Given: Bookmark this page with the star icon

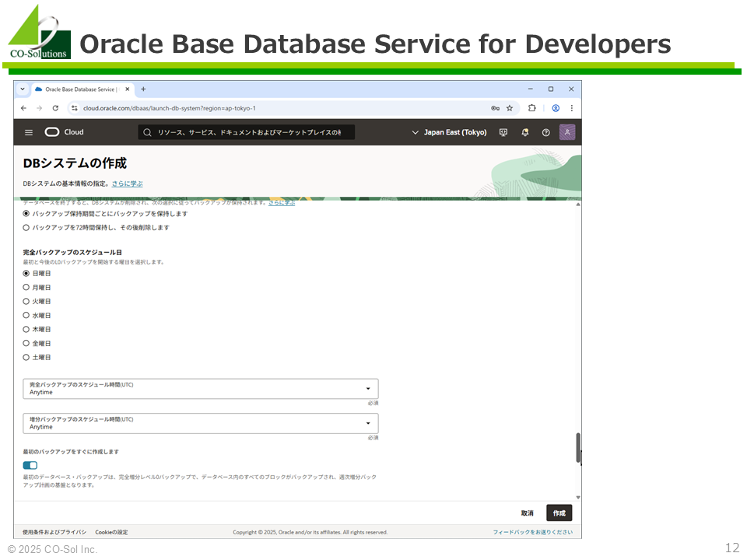Looking at the screenshot, I should [x=510, y=108].
